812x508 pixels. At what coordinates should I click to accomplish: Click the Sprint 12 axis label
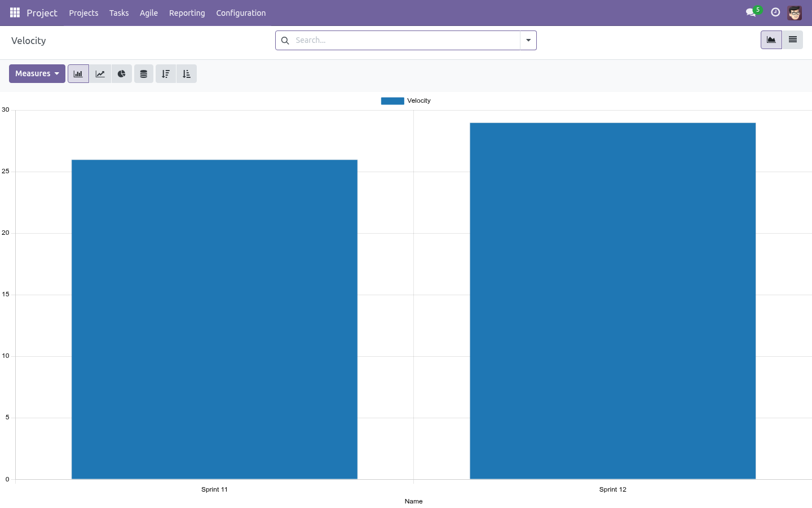coord(613,489)
